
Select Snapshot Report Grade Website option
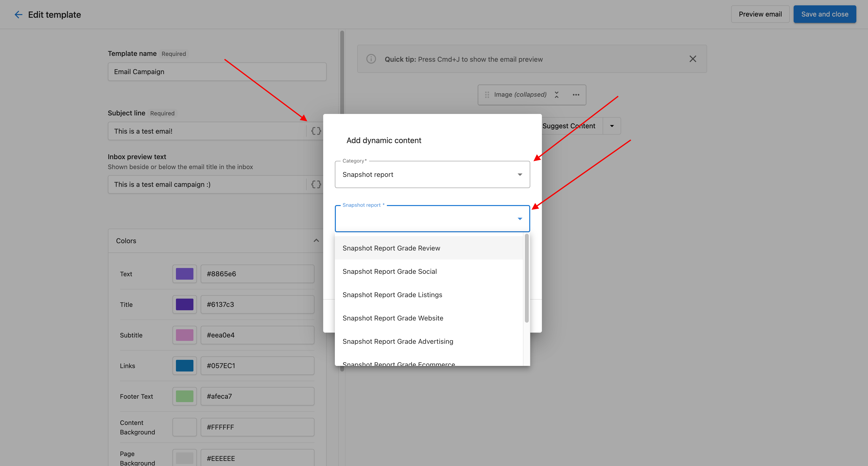(393, 318)
